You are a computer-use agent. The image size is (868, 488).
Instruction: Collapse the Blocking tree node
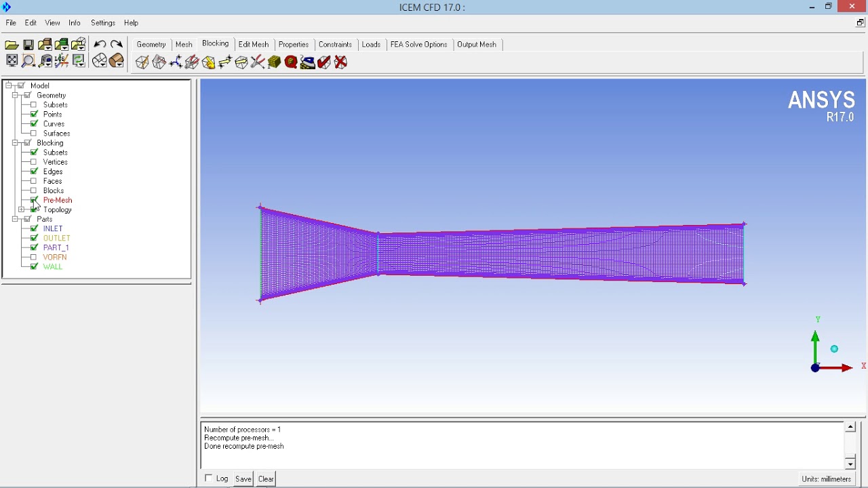[15, 143]
